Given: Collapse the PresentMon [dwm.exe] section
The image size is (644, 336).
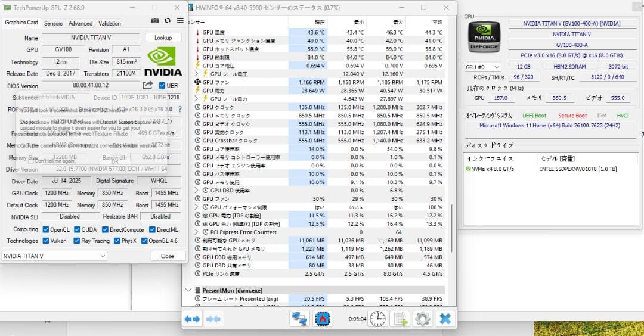Looking at the screenshot, I should coord(188,290).
